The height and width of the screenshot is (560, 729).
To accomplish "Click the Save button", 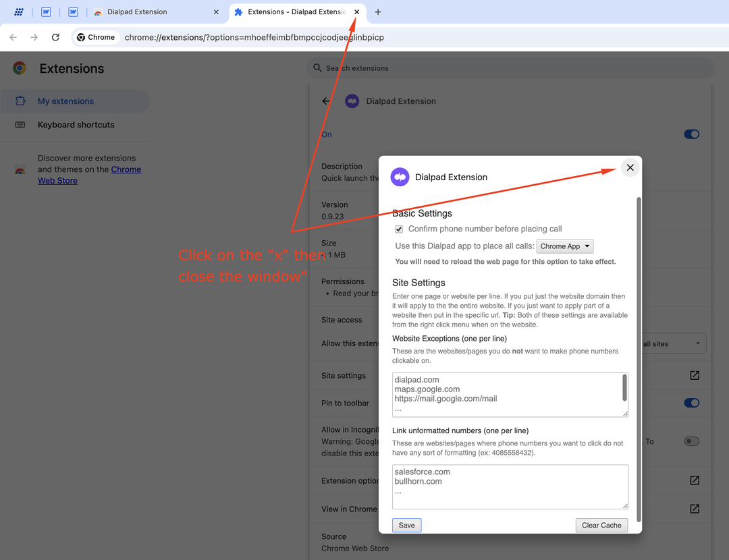I will [x=406, y=525].
